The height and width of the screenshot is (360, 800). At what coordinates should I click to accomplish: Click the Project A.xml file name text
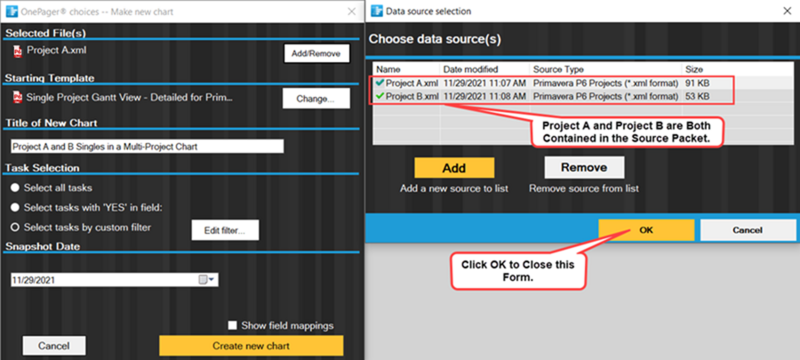coord(57,50)
